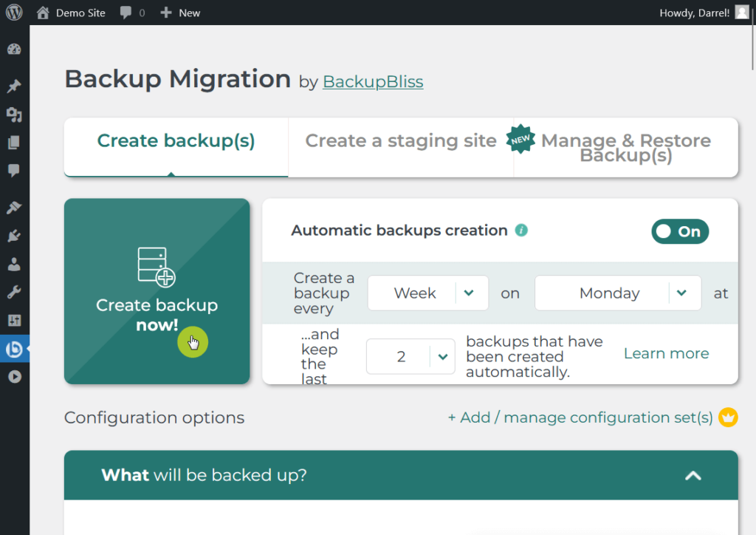The height and width of the screenshot is (535, 756).
Task: Click the New plus icon
Action: (x=166, y=13)
